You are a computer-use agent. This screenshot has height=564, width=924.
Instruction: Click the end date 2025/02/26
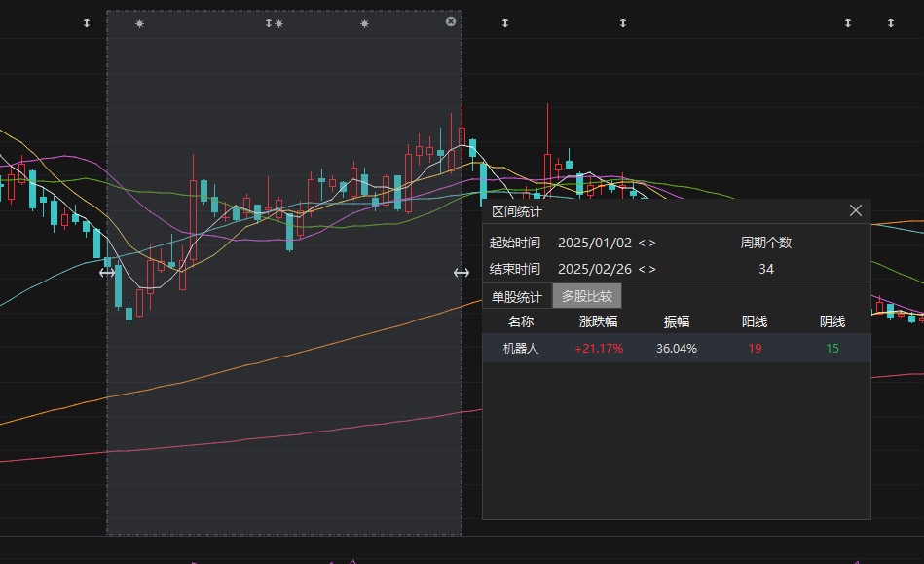coord(595,269)
